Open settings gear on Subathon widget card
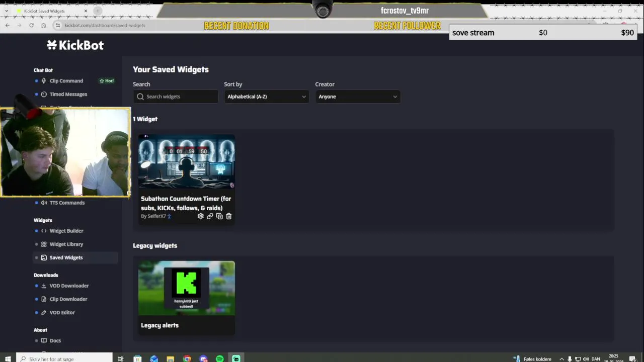The height and width of the screenshot is (362, 644). [x=200, y=216]
